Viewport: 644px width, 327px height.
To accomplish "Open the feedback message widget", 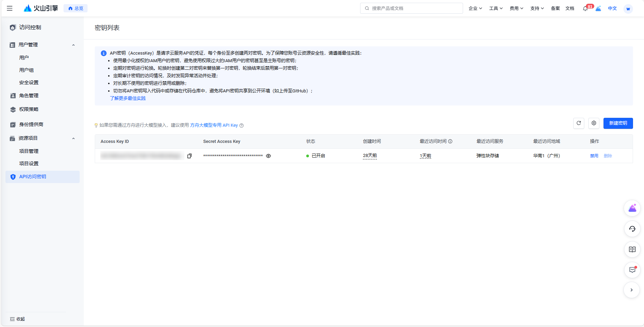I will click(632, 270).
